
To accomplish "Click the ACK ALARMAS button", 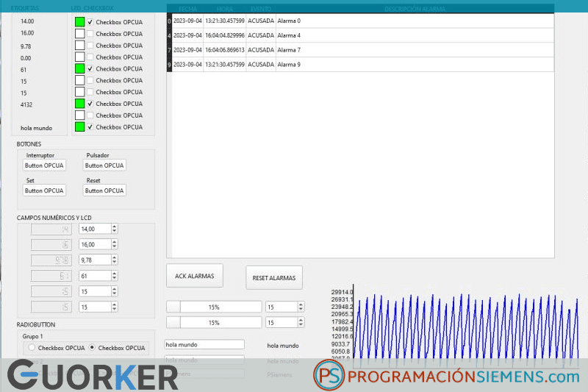I will pos(195,276).
